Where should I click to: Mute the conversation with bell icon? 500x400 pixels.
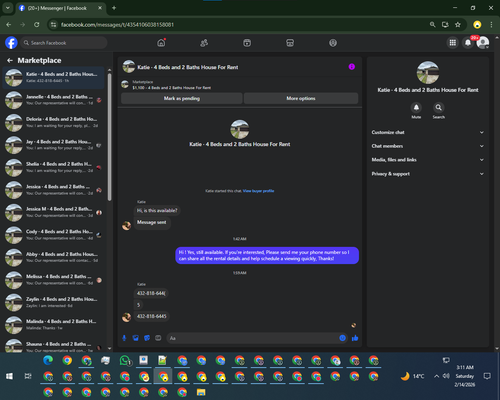point(416,107)
